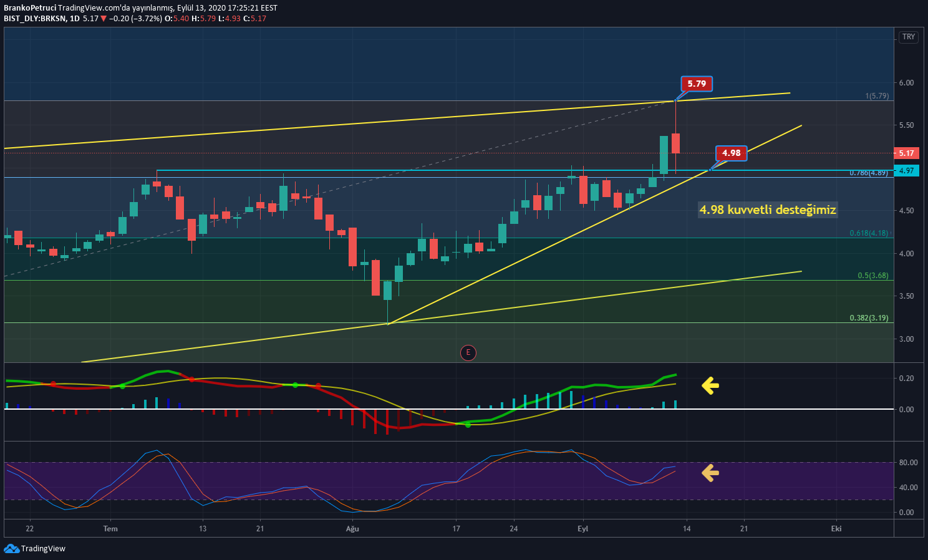The image size is (928, 560).
Task: Click 4.50 on the price axis
Action: click(906, 211)
